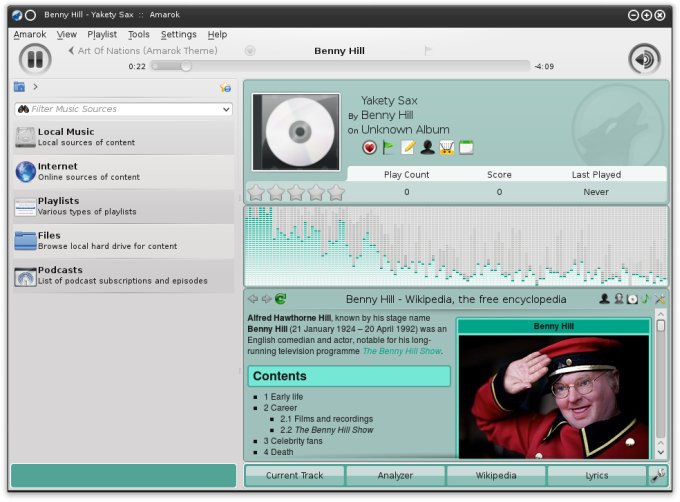Open the Filter Music Sources dropdown arrow
Viewport: 680px width, 502px height.
(226, 109)
